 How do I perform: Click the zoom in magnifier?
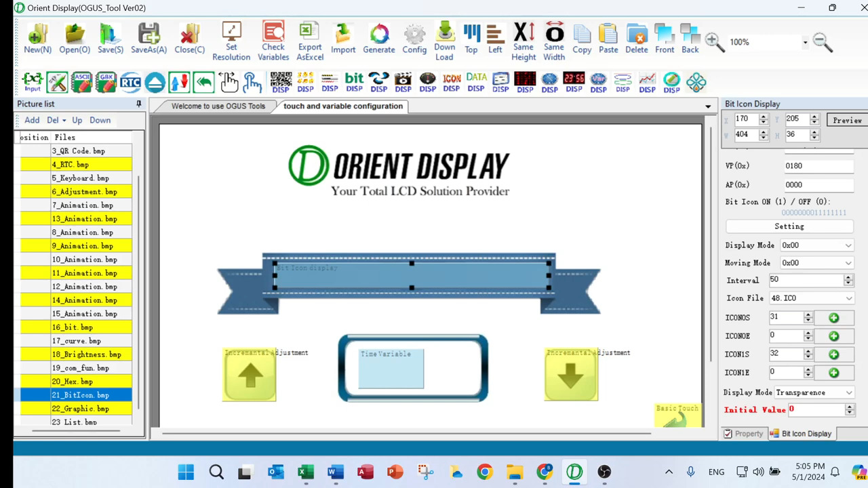[714, 42]
